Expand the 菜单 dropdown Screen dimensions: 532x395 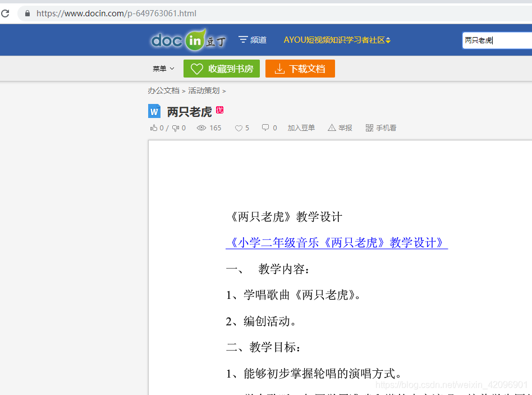[x=162, y=68]
